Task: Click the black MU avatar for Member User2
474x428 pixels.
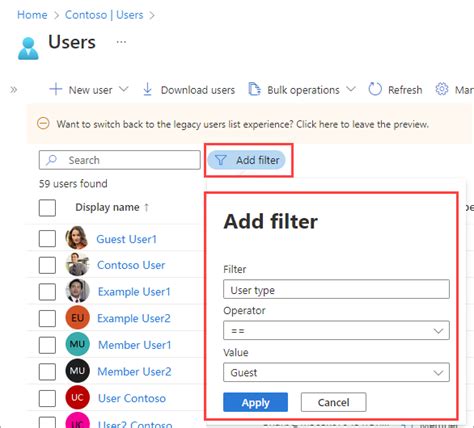Action: click(77, 371)
